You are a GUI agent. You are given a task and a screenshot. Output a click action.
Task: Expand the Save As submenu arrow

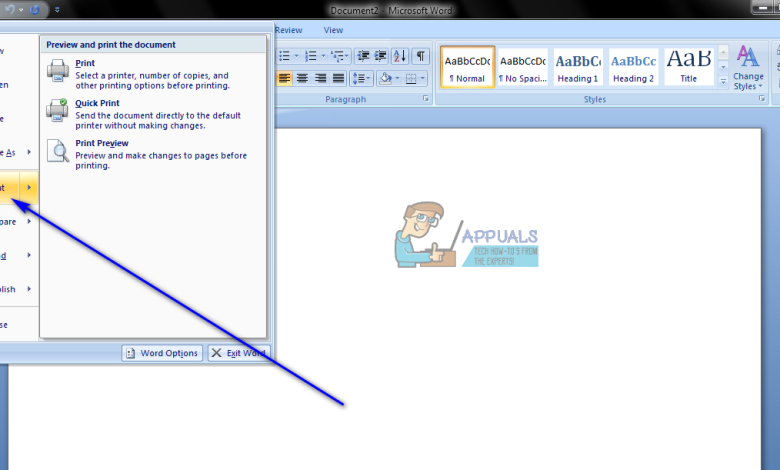pos(29,152)
